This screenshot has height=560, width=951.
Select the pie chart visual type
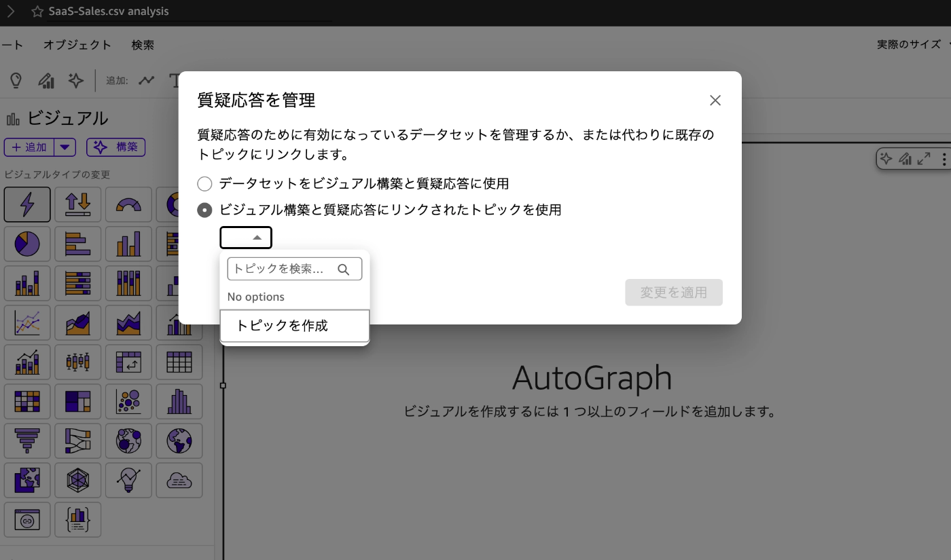(x=27, y=244)
